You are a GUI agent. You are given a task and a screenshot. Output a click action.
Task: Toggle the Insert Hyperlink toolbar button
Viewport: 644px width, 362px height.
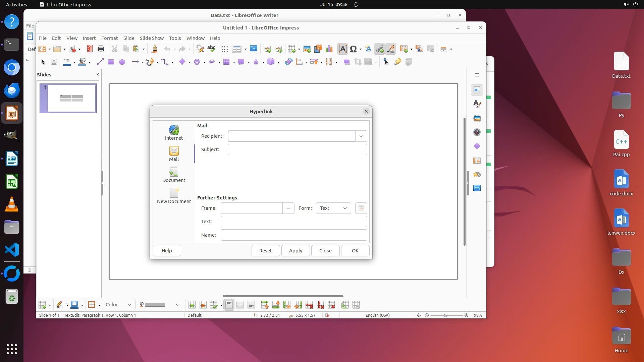tap(380, 49)
